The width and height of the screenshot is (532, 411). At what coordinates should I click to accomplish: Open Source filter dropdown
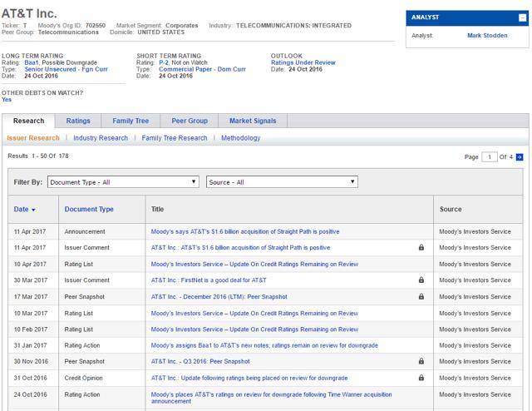282,182
